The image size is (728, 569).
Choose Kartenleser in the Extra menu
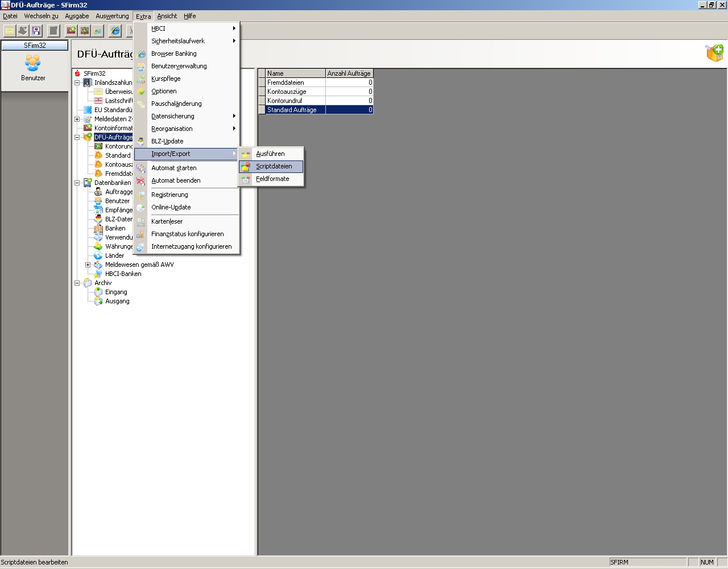167,221
